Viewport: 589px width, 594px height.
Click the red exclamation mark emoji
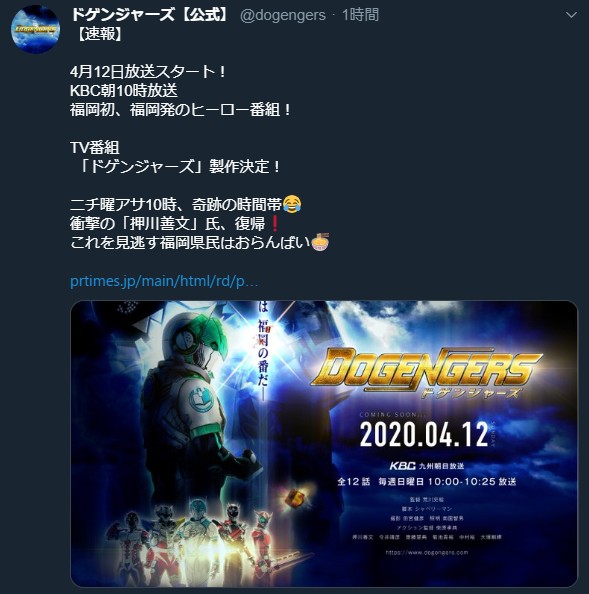point(275,224)
